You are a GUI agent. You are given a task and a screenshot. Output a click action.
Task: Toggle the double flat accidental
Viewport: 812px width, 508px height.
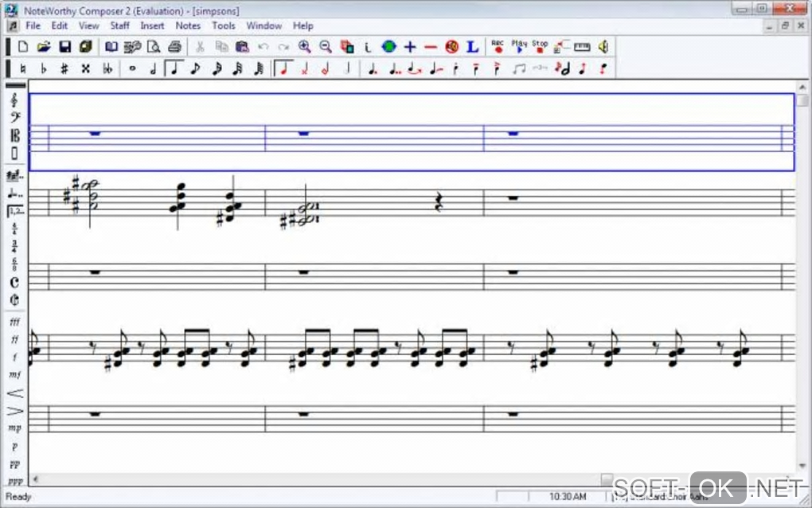click(107, 68)
